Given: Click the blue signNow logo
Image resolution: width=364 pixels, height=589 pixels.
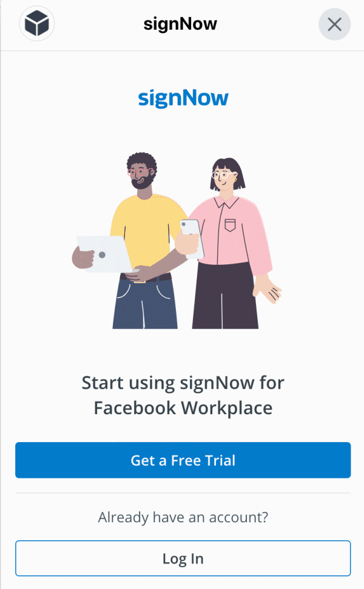Looking at the screenshot, I should point(183,98).
